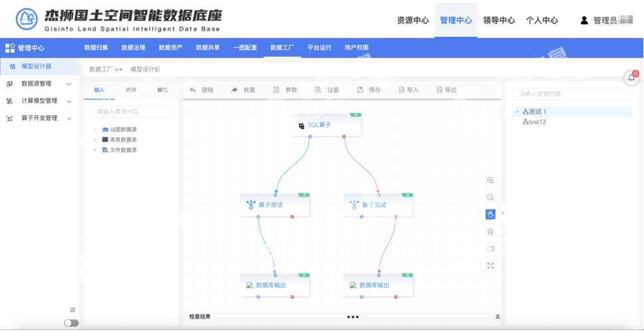Go to 数据共享 in navigation bar
Image resolution: width=644 pixels, height=332 pixels.
[208, 47]
